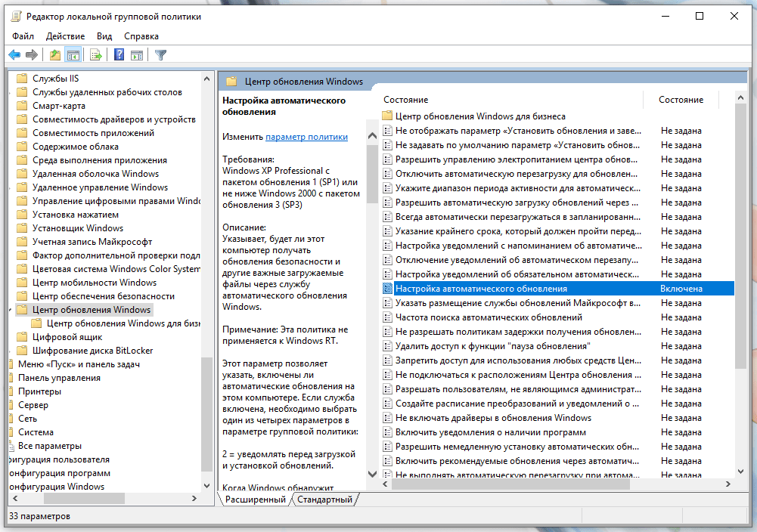
Task: Select "Удаленная оболочка Windows" in the tree
Action: [x=95, y=174]
